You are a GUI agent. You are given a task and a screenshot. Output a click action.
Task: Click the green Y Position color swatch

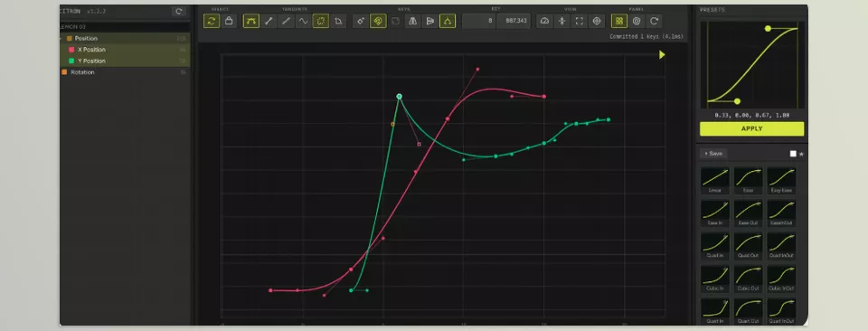click(x=71, y=61)
